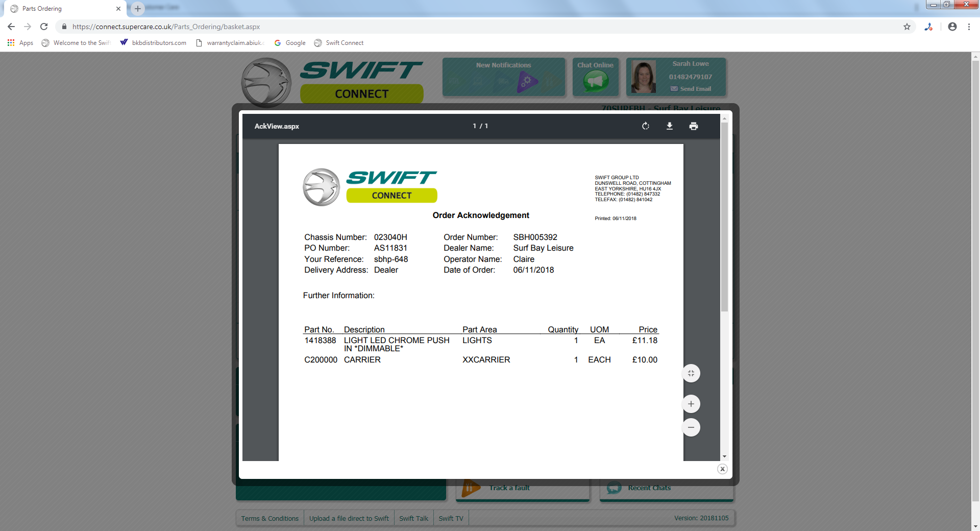Open the 'Welcome to the Swift' bookmark
The image size is (980, 531).
click(x=76, y=43)
